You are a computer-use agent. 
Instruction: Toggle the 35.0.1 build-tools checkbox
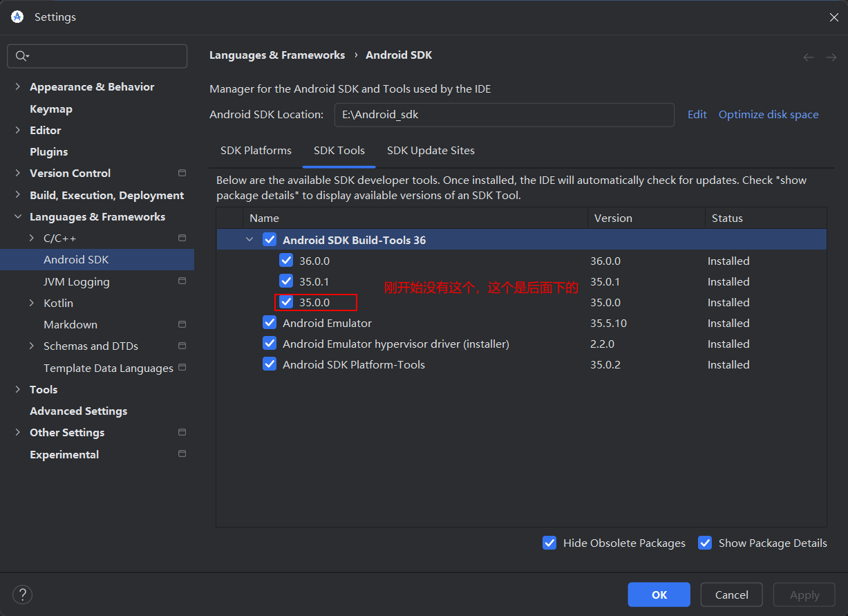pos(286,281)
